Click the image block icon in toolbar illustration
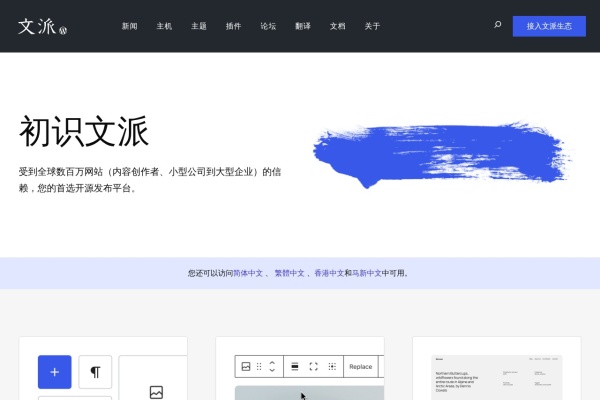This screenshot has width=600, height=400. pos(246,366)
